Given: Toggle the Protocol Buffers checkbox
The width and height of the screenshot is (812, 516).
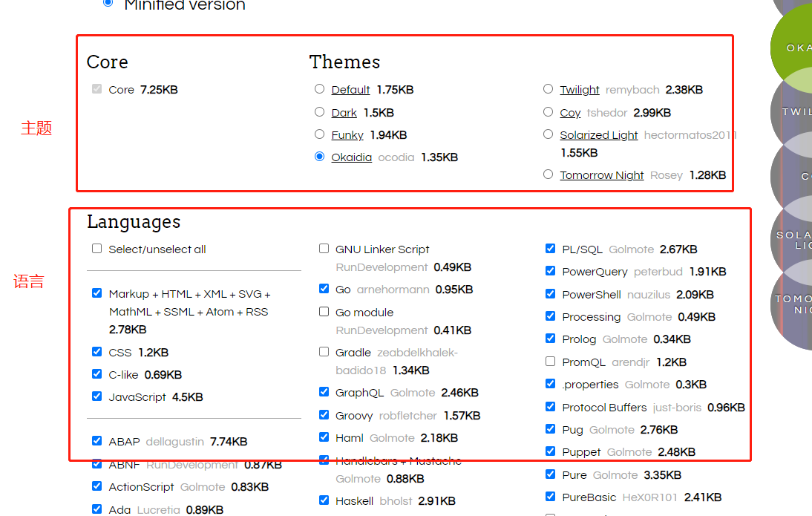Looking at the screenshot, I should pos(551,407).
